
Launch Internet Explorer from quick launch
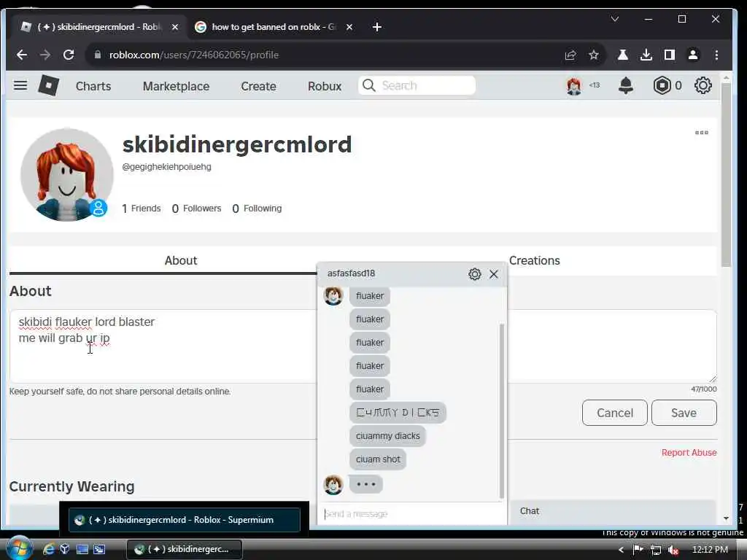coord(48,550)
